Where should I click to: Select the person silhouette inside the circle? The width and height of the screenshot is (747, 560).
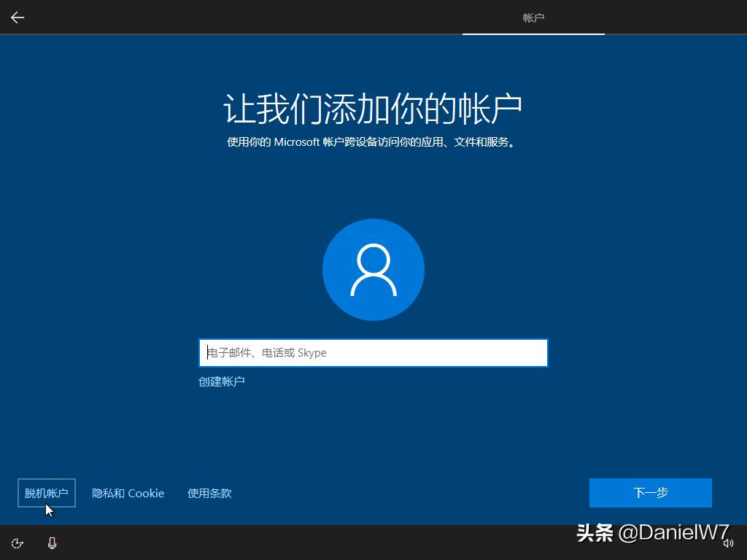(373, 269)
